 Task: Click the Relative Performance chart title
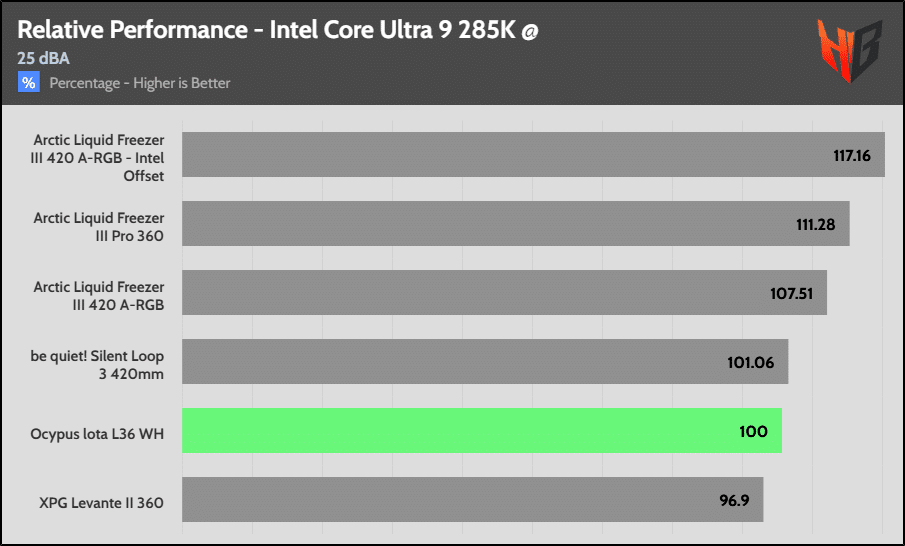278,30
